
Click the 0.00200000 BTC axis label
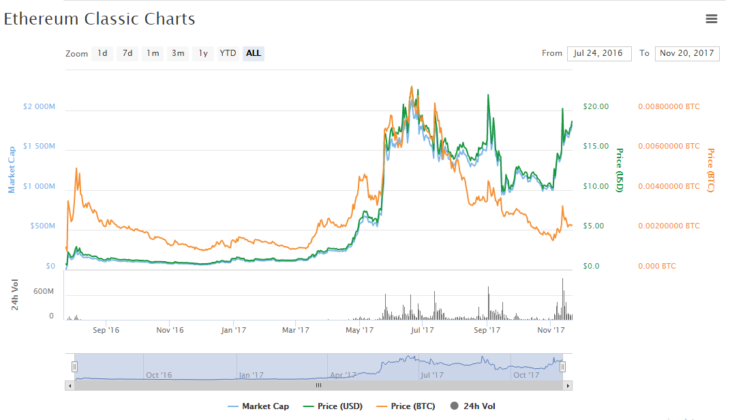669,226
